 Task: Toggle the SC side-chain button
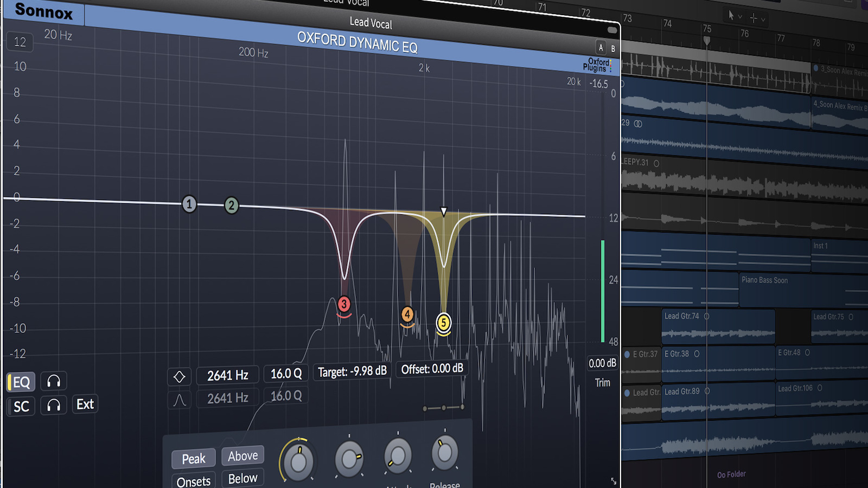[x=21, y=407]
